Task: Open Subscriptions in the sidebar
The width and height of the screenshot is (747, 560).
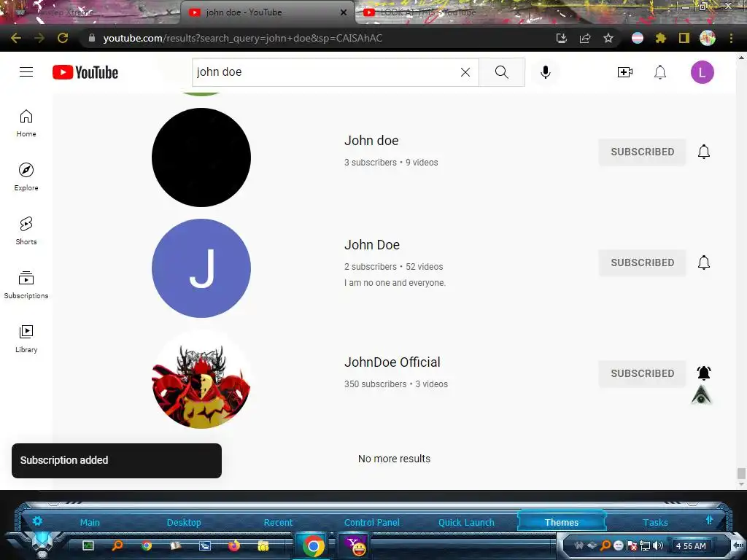Action: click(26, 285)
